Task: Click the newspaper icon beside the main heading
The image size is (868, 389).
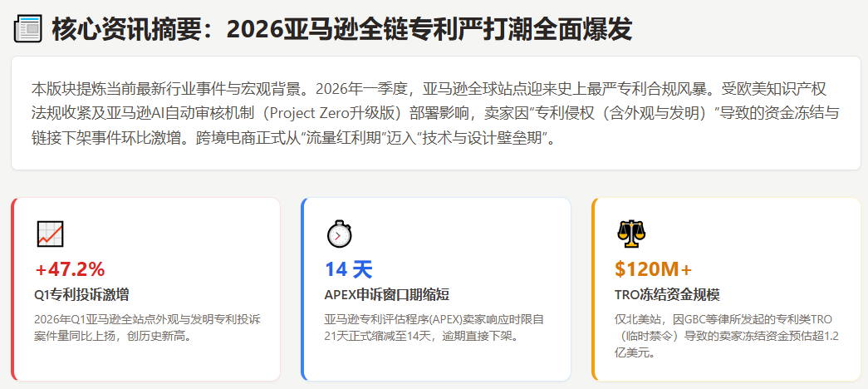Action: (28, 29)
